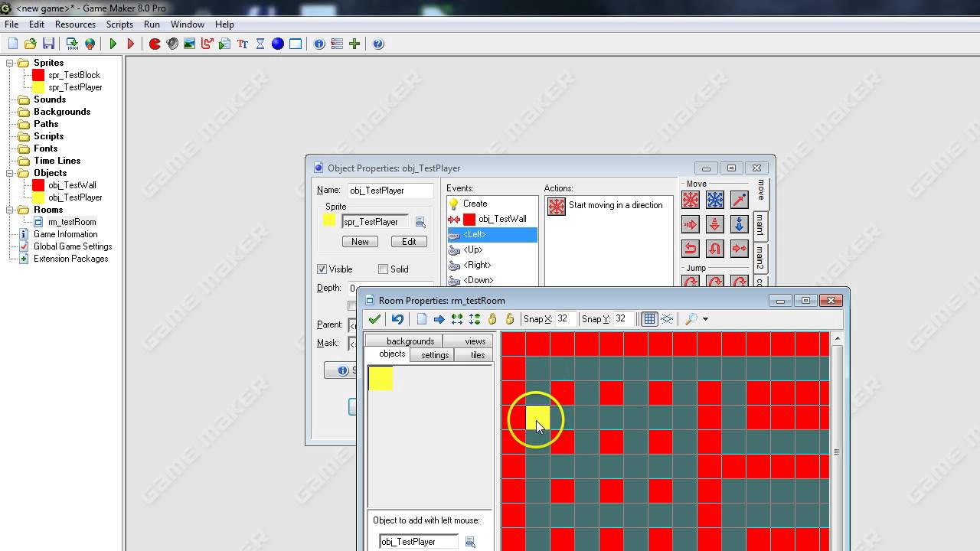Open the Scripts menu
This screenshot has width=980, height=551.
[x=119, y=24]
